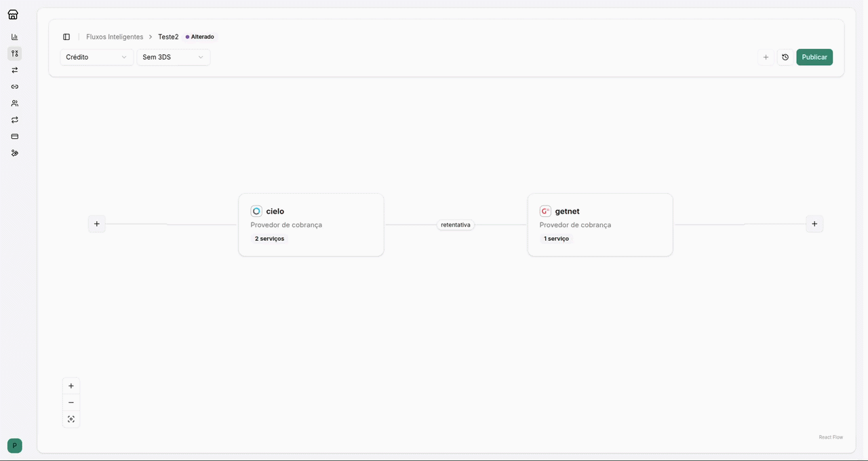Expand the Sem 3DS dropdown
The height and width of the screenshot is (461, 868).
[x=174, y=58]
